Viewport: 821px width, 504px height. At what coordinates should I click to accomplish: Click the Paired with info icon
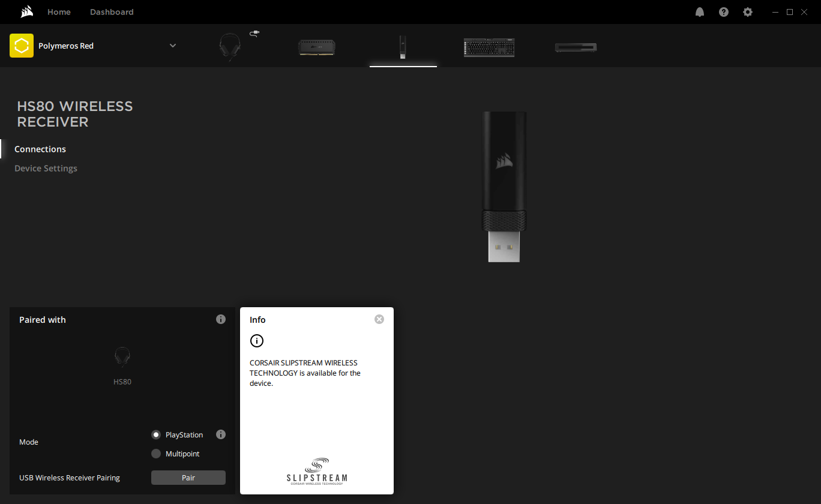(221, 319)
